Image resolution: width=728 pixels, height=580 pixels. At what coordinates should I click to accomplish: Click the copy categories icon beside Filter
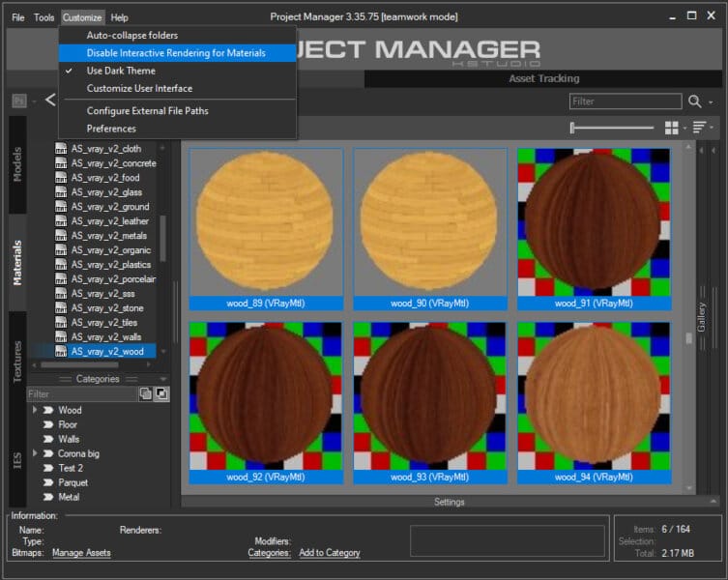[x=146, y=393]
